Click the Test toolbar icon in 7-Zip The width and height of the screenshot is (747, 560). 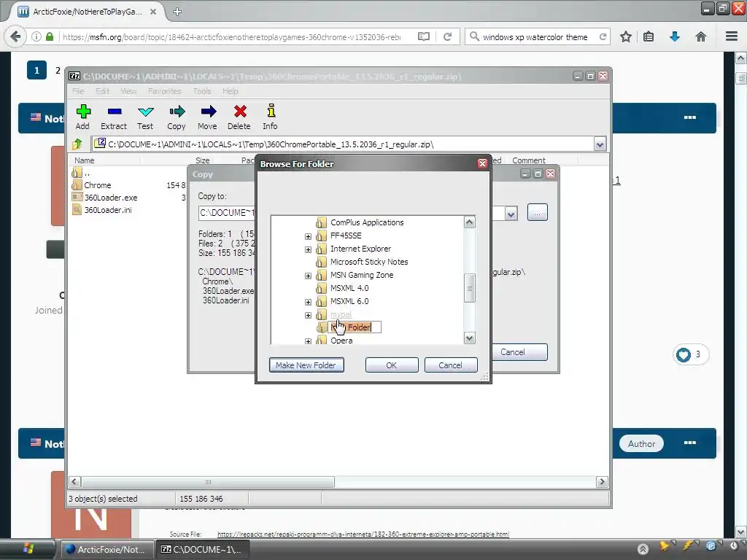145,112
